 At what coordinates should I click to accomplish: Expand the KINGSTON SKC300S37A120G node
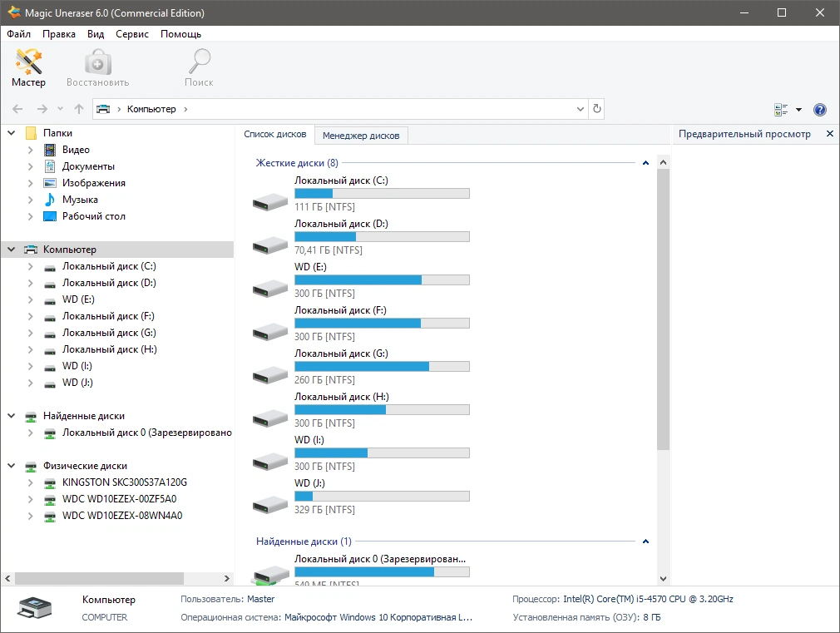pyautogui.click(x=30, y=482)
